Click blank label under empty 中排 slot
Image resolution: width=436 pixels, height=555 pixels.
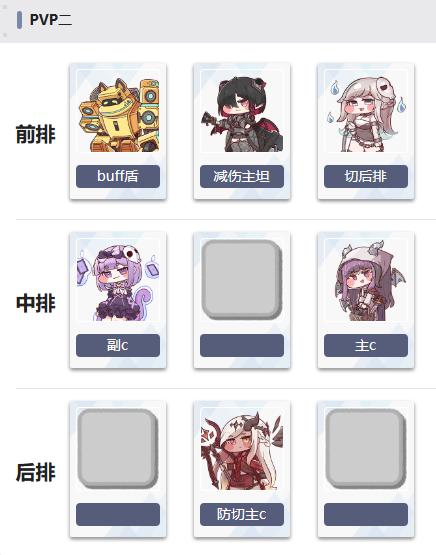pos(242,345)
